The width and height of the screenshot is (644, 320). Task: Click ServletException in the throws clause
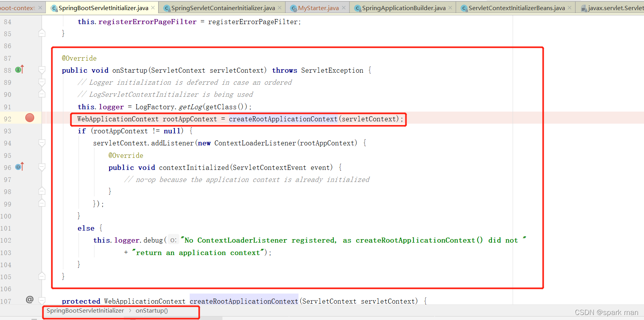pos(332,70)
